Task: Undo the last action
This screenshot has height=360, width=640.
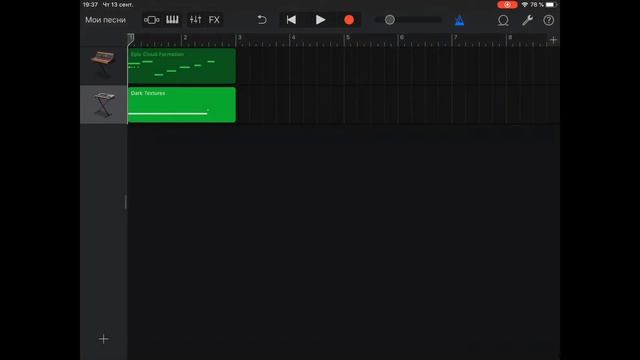Action: click(262, 20)
